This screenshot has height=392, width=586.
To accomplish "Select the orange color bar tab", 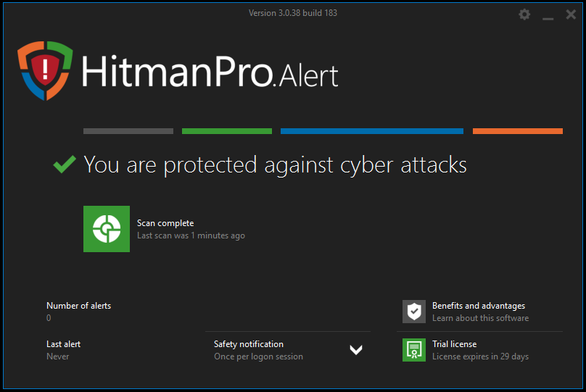I will [x=517, y=131].
